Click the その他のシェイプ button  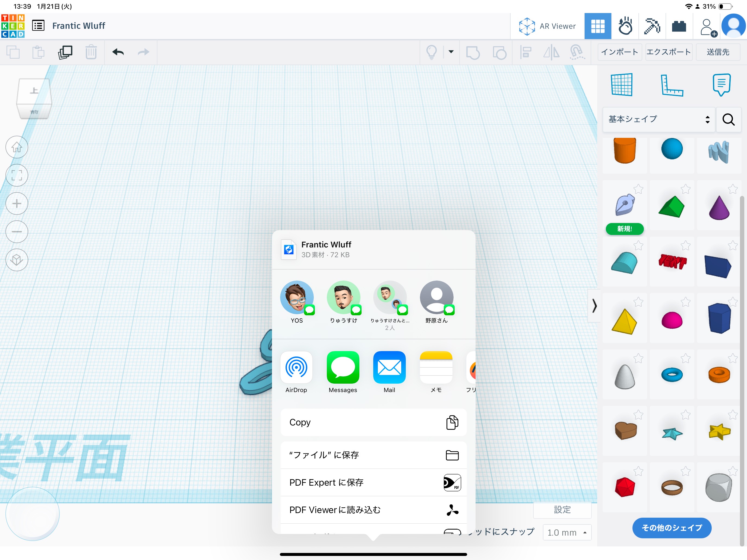tap(672, 528)
